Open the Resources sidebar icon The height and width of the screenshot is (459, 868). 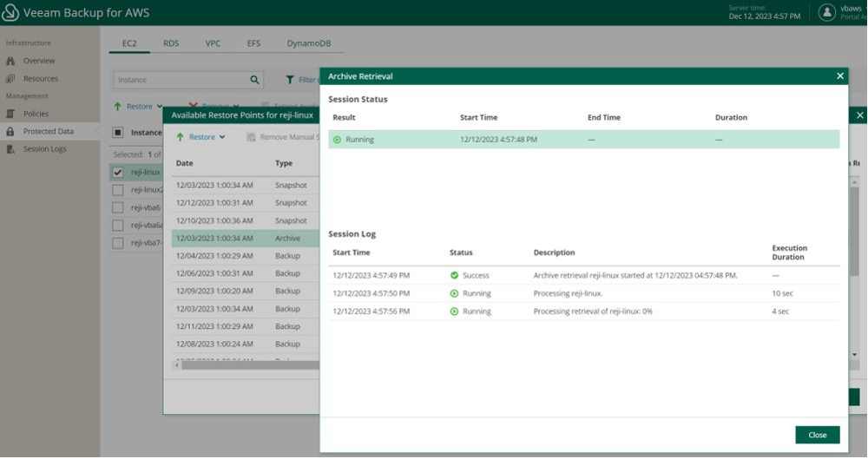tap(10, 79)
